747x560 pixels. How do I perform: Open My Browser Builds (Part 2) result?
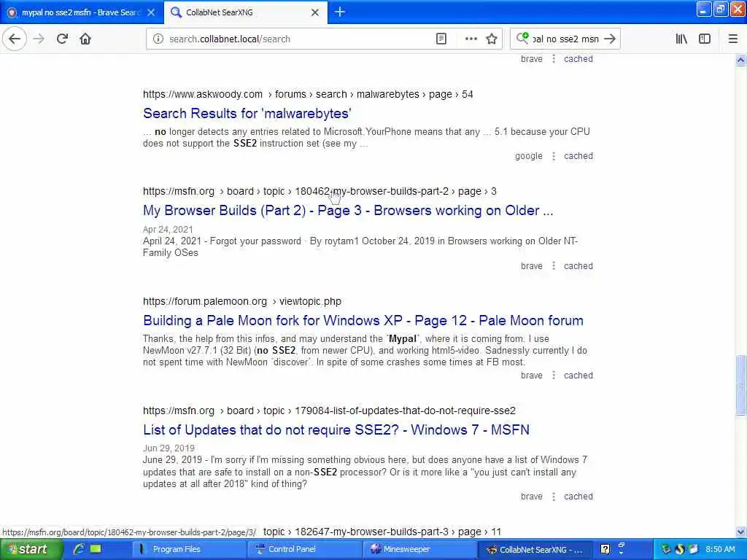coord(348,211)
